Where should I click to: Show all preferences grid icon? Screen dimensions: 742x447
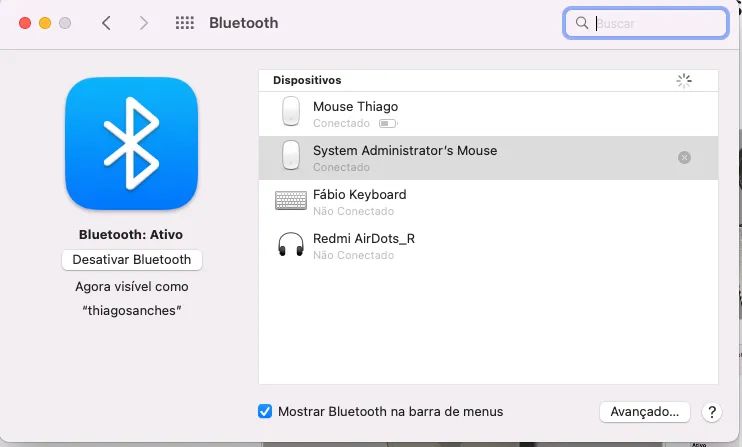tap(185, 23)
